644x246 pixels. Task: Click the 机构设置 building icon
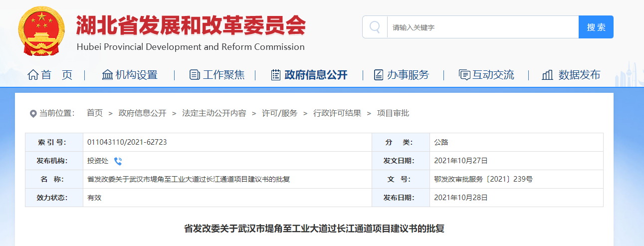(x=107, y=75)
